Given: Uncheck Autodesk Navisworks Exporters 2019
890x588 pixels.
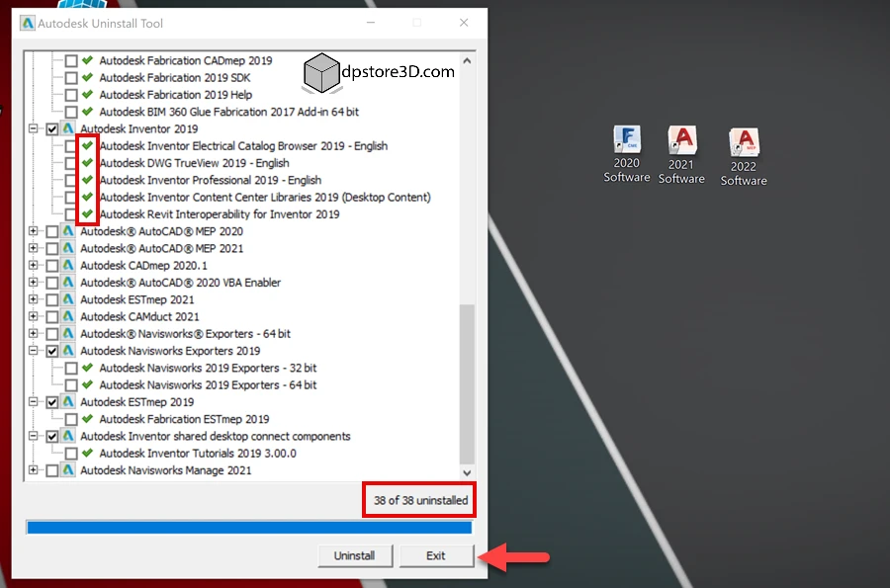Looking at the screenshot, I should click(52, 351).
